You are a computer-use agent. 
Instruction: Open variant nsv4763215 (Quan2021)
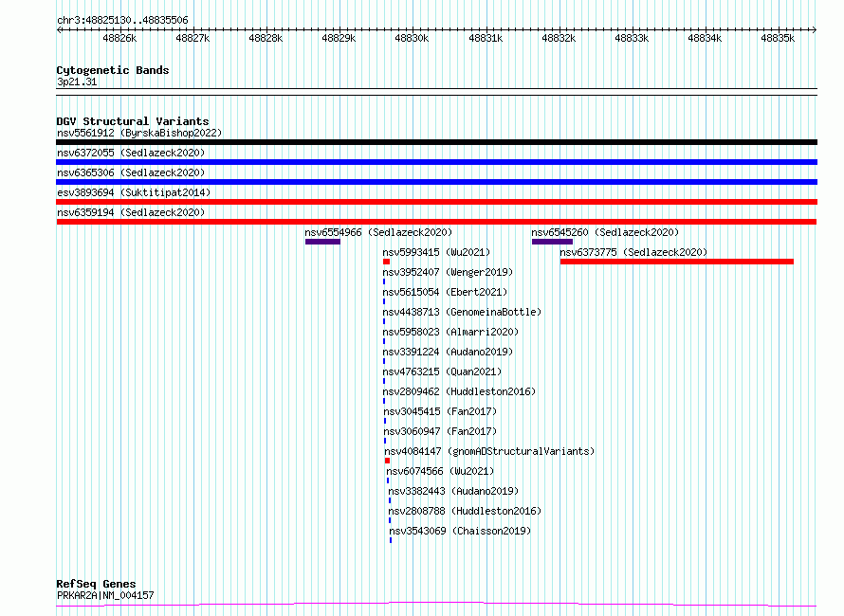tap(442, 371)
